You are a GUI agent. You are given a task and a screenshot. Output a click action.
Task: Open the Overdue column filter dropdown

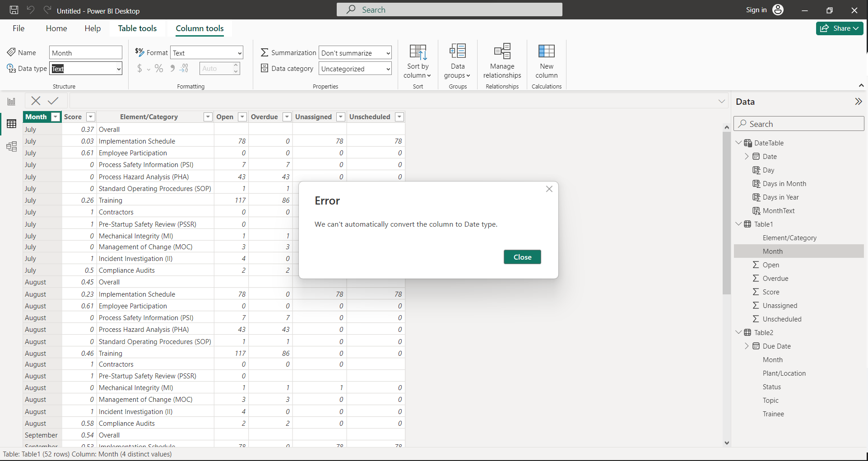(287, 117)
